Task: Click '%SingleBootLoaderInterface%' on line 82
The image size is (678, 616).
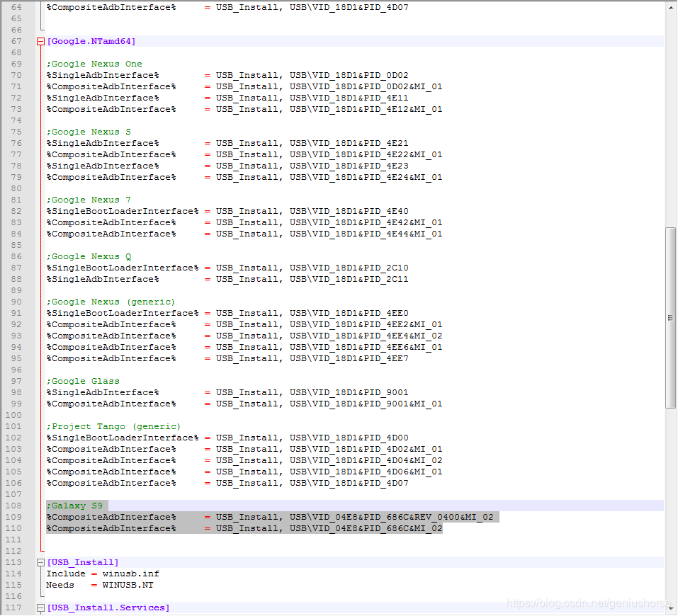Action: pos(123,212)
